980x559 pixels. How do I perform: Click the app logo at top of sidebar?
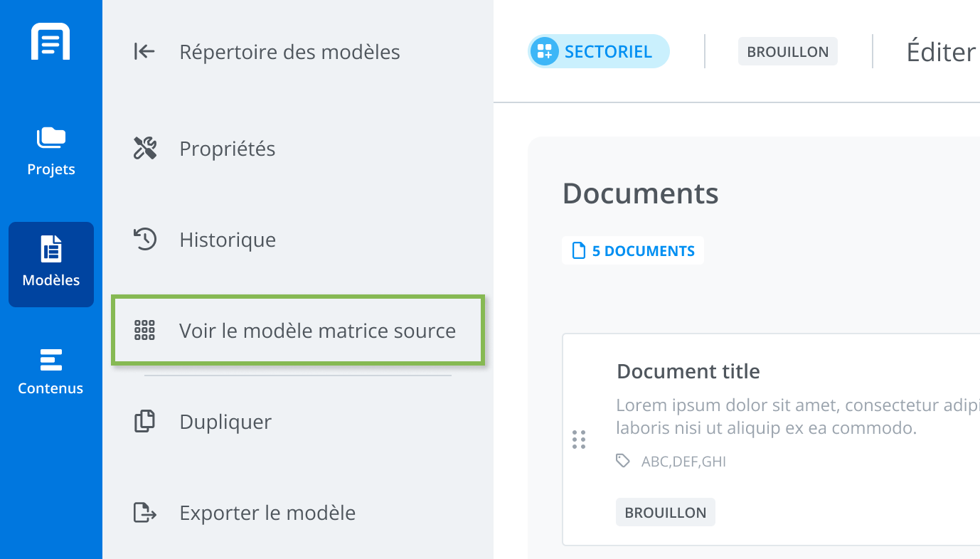point(50,42)
